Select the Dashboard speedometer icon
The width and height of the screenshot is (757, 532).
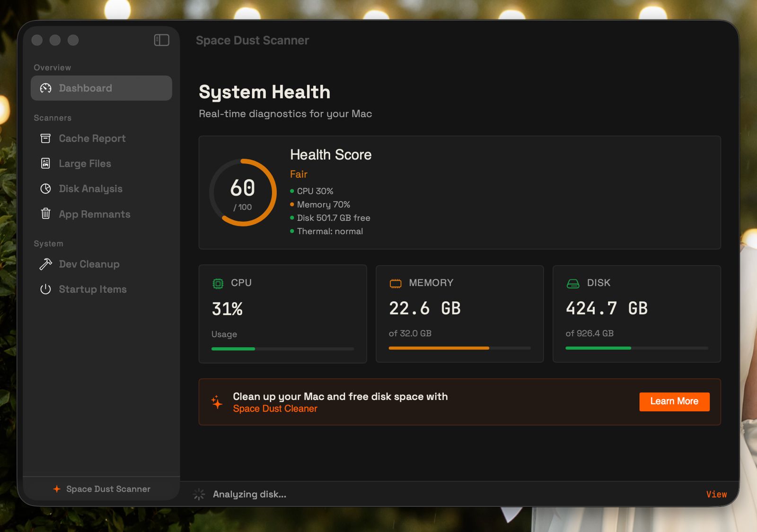(46, 88)
